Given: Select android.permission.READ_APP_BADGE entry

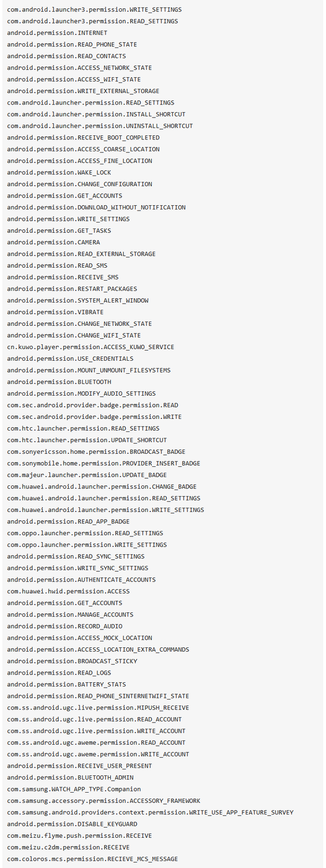Looking at the screenshot, I should pyautogui.click(x=68, y=522).
